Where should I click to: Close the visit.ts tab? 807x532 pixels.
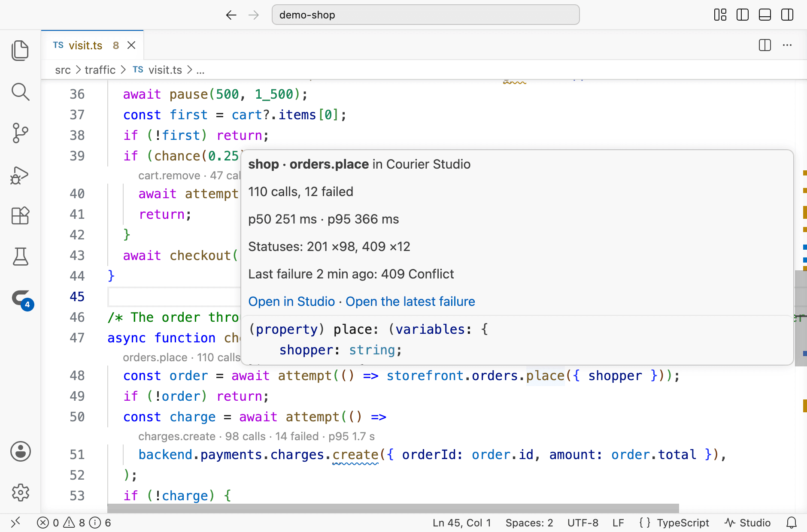(x=131, y=45)
